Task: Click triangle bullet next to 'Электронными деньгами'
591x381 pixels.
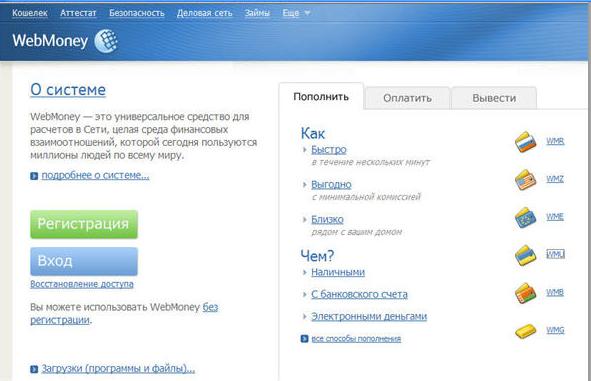Action: point(305,317)
